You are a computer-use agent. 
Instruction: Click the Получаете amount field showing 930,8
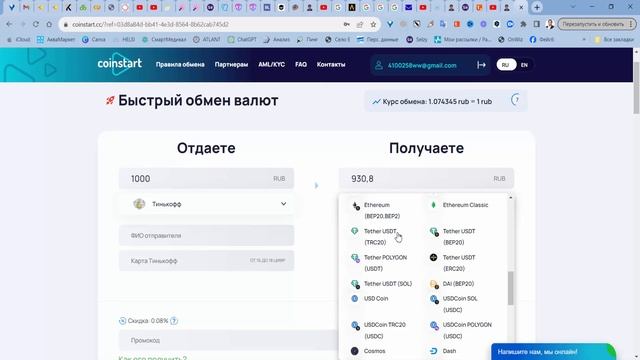(426, 178)
